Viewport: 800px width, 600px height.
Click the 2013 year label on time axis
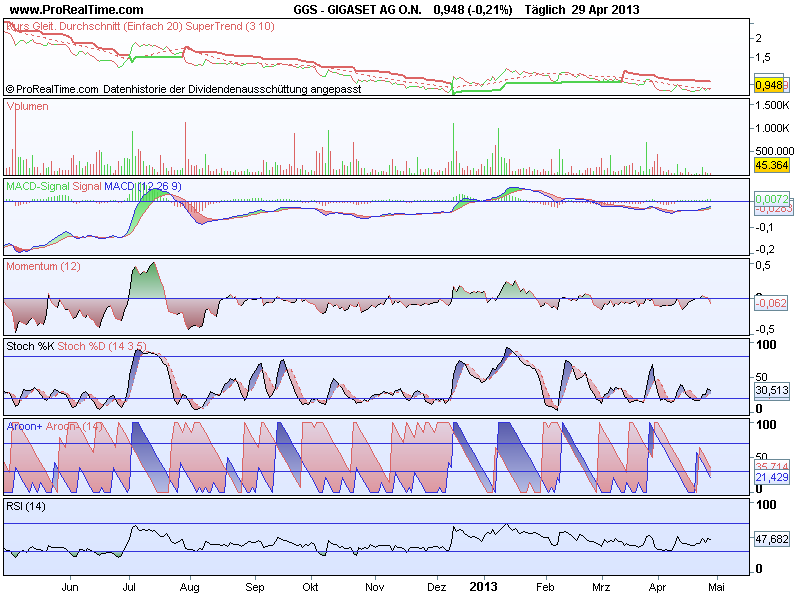(483, 587)
